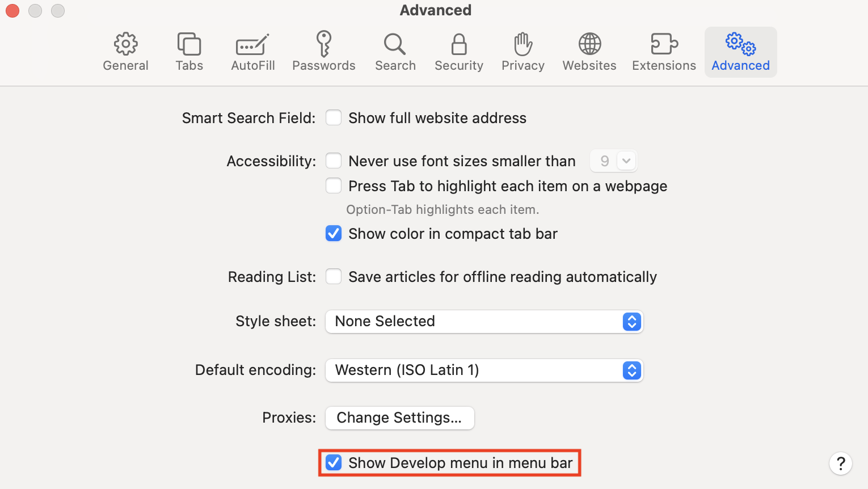
Task: Click the Reading List label
Action: point(272,277)
